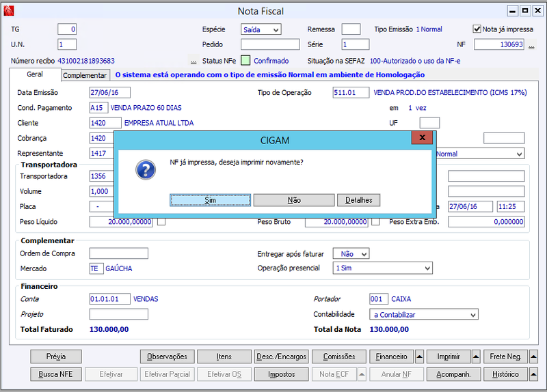Open the arrow menu beside Imprimir button
The image size is (547, 392).
click(476, 356)
